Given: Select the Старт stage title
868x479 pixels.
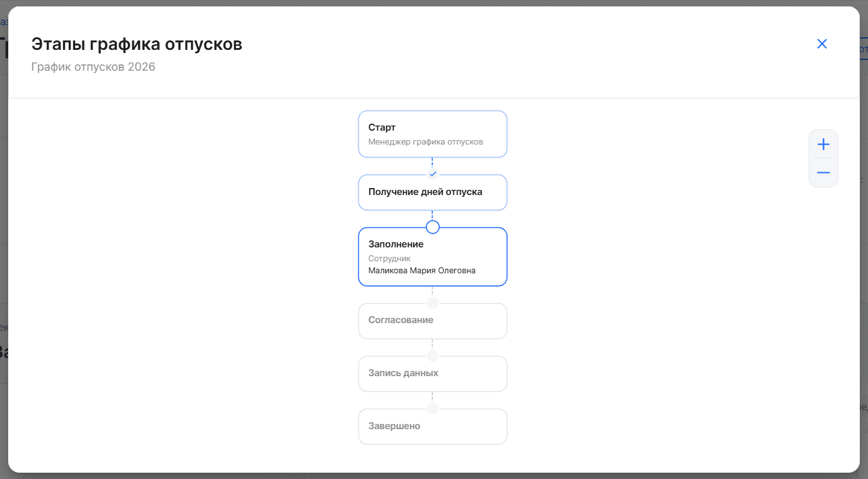Looking at the screenshot, I should [382, 127].
